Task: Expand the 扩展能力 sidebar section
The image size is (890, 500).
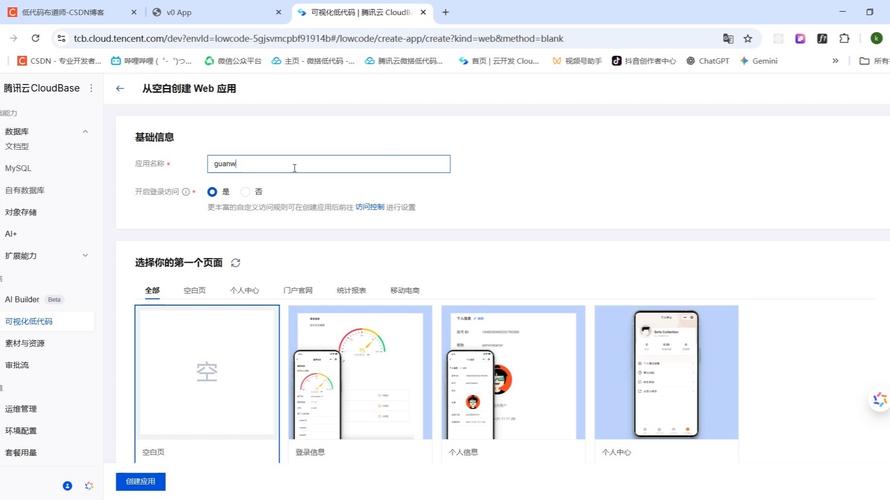Action: tap(85, 256)
